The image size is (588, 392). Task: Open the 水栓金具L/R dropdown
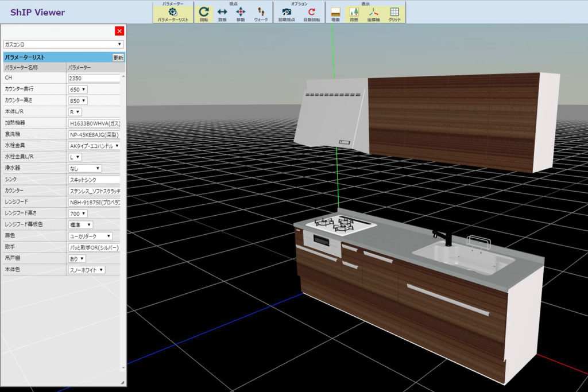(75, 157)
